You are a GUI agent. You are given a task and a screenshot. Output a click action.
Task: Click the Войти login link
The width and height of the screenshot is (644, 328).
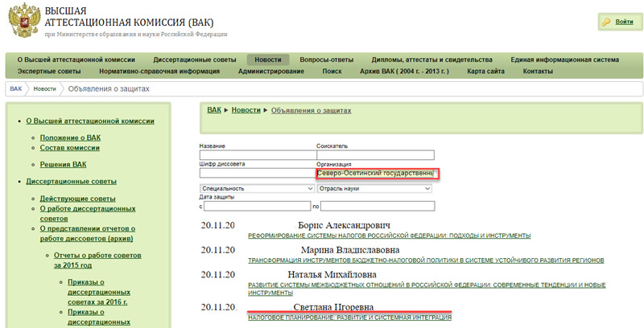[x=624, y=22]
